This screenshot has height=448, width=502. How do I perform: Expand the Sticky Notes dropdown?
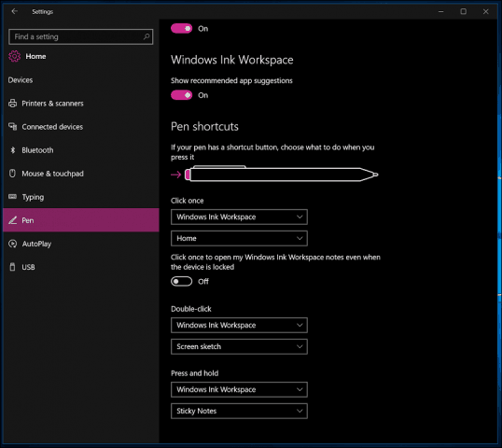(x=239, y=411)
